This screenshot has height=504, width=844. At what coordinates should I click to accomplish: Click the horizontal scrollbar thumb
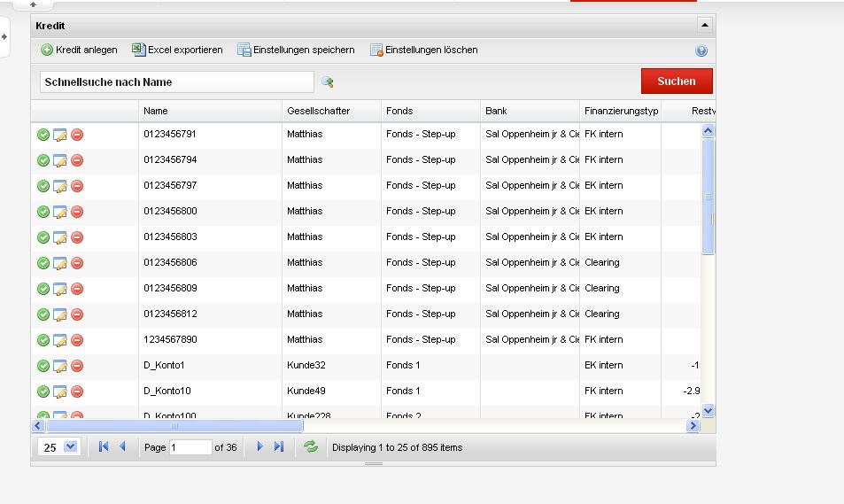coord(174,425)
